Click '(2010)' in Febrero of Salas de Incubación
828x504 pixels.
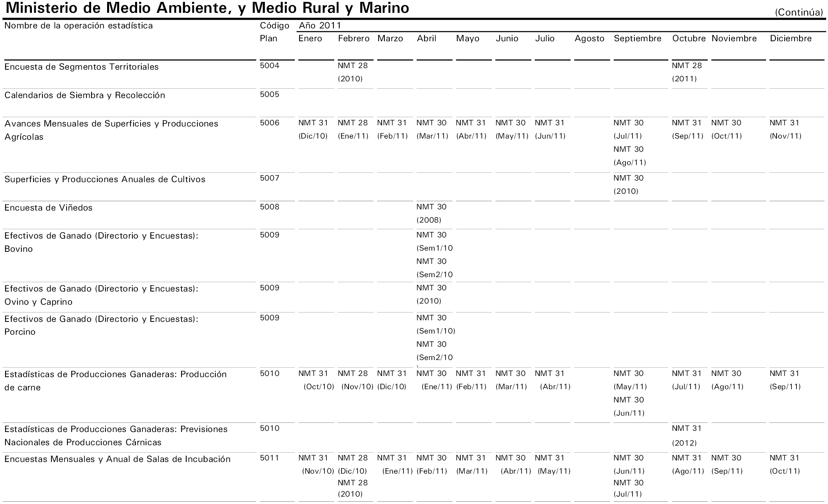[350, 494]
